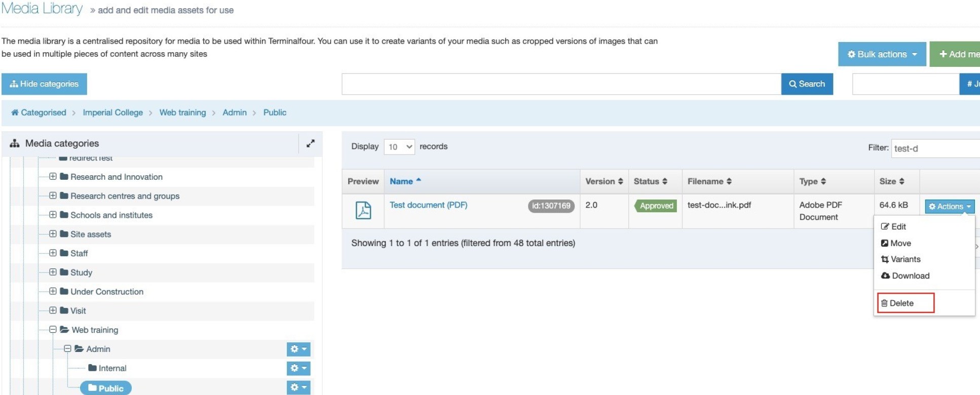
Task: Expand the Site assets folder
Action: click(x=53, y=234)
